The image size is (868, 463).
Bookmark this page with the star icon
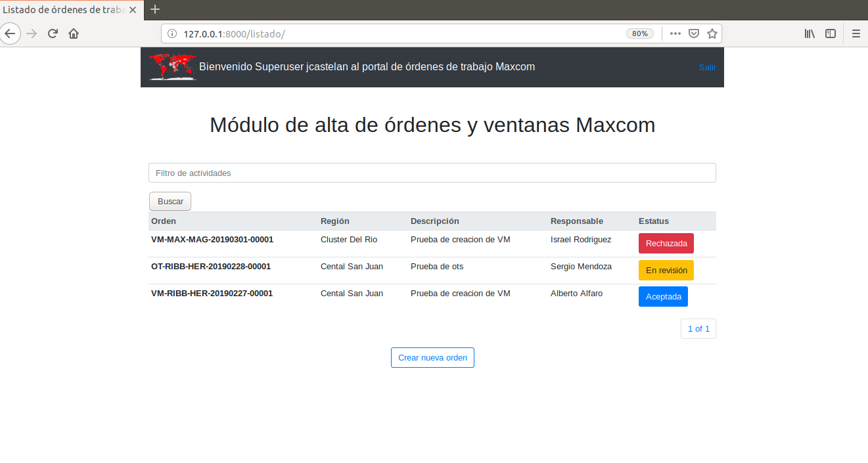712,33
